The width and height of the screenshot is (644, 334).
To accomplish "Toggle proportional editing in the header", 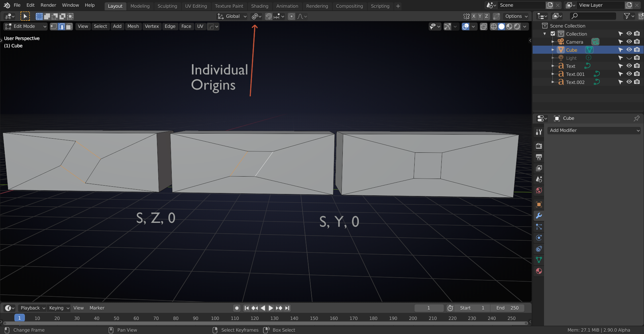I will coord(291,16).
